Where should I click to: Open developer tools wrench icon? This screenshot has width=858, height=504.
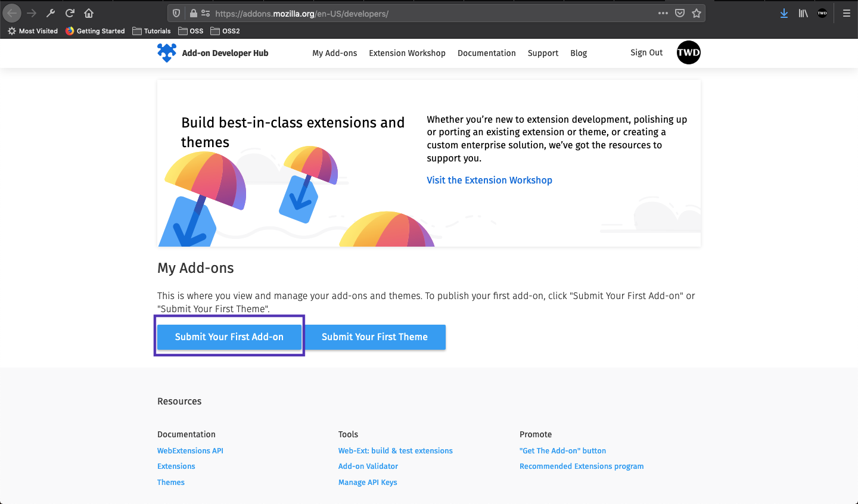[51, 13]
